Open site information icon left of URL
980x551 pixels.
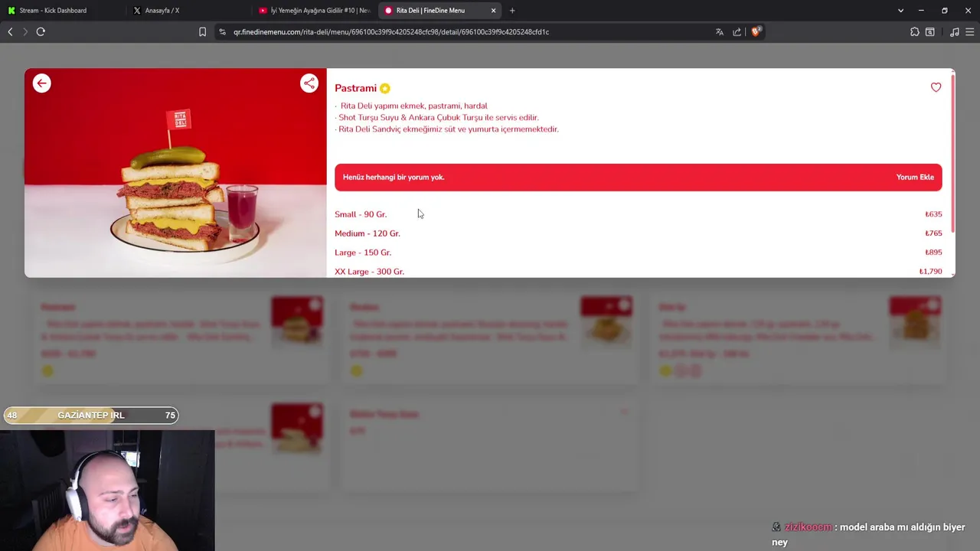(223, 31)
